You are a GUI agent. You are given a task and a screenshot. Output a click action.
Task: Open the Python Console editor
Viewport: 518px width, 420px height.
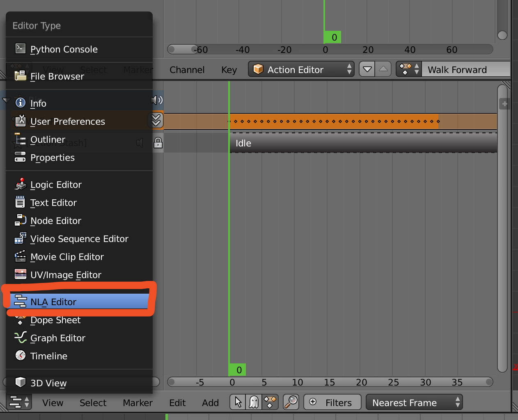coord(64,49)
